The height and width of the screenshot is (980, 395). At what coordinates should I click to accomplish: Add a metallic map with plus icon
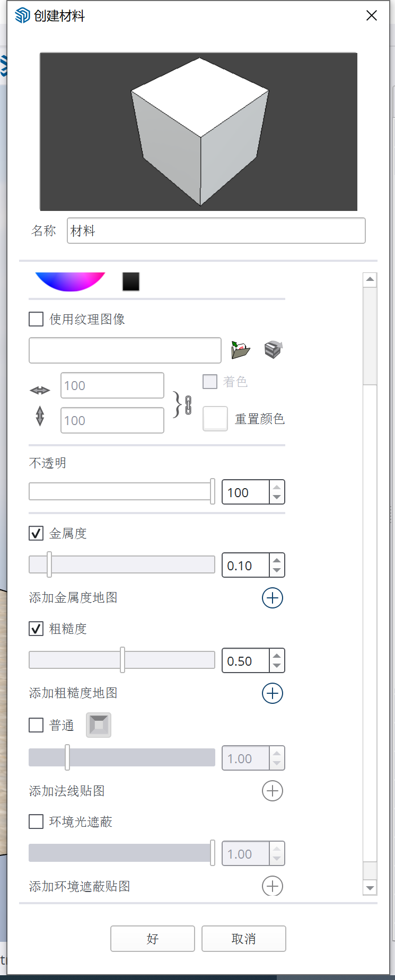pyautogui.click(x=273, y=598)
